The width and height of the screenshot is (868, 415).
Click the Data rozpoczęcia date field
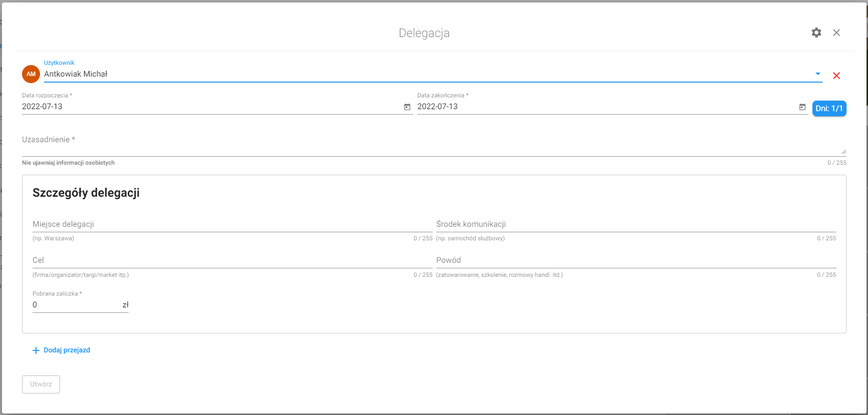coord(212,107)
